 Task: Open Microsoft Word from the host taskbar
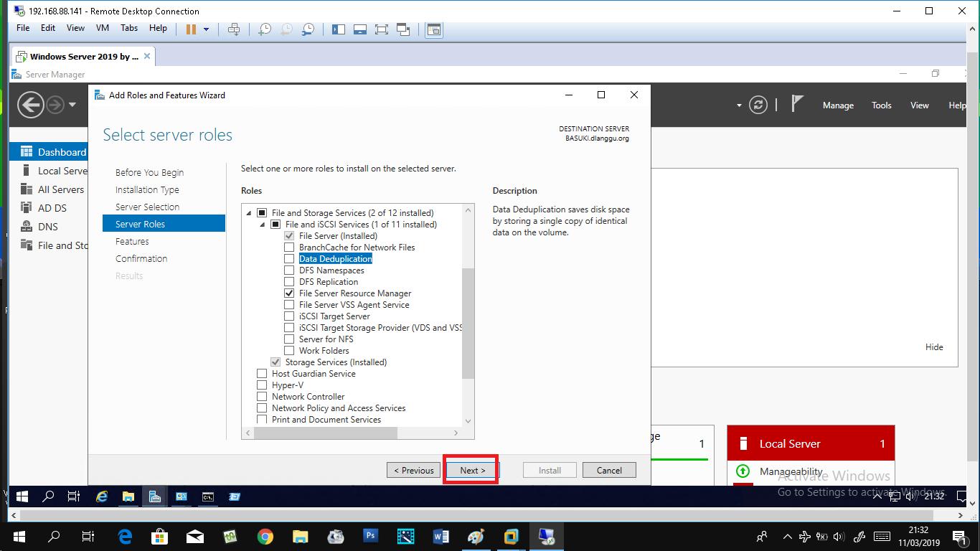[441, 536]
